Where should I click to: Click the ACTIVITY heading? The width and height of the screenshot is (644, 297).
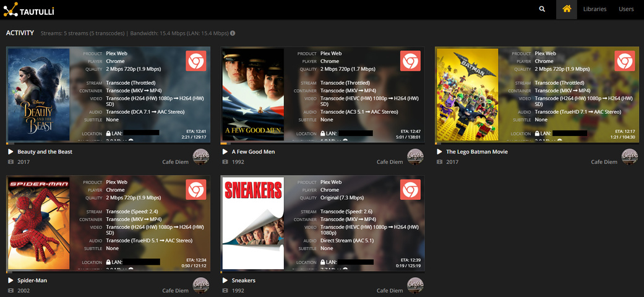20,33
